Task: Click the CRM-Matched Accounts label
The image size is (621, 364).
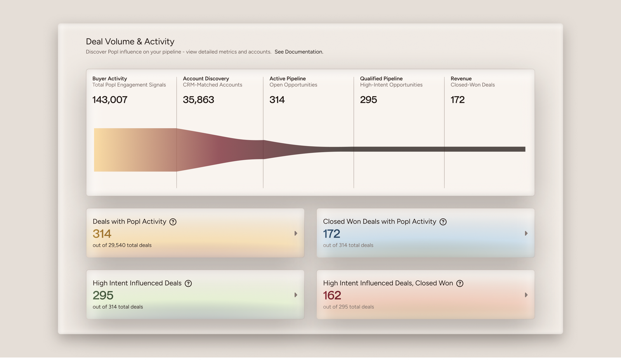Action: tap(212, 85)
